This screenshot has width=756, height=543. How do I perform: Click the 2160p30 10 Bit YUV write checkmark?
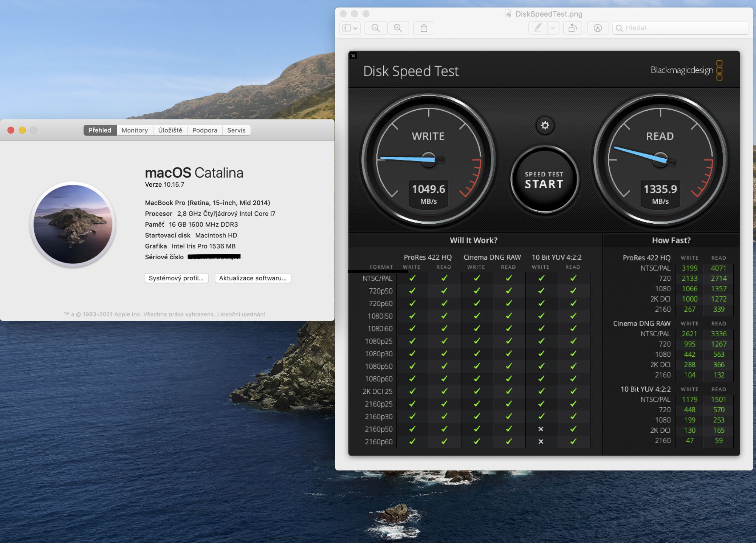tap(541, 416)
